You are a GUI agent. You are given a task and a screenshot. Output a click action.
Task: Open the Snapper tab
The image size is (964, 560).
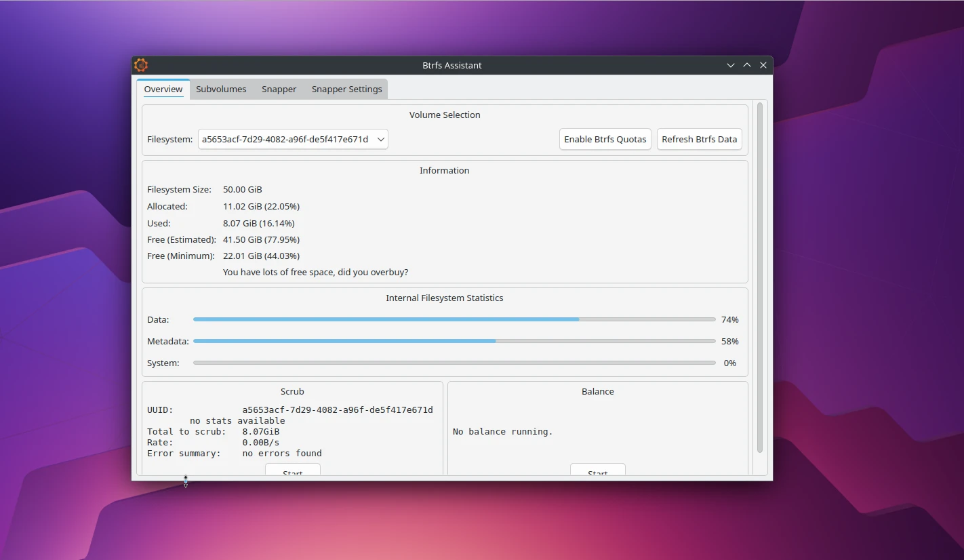[x=279, y=89]
